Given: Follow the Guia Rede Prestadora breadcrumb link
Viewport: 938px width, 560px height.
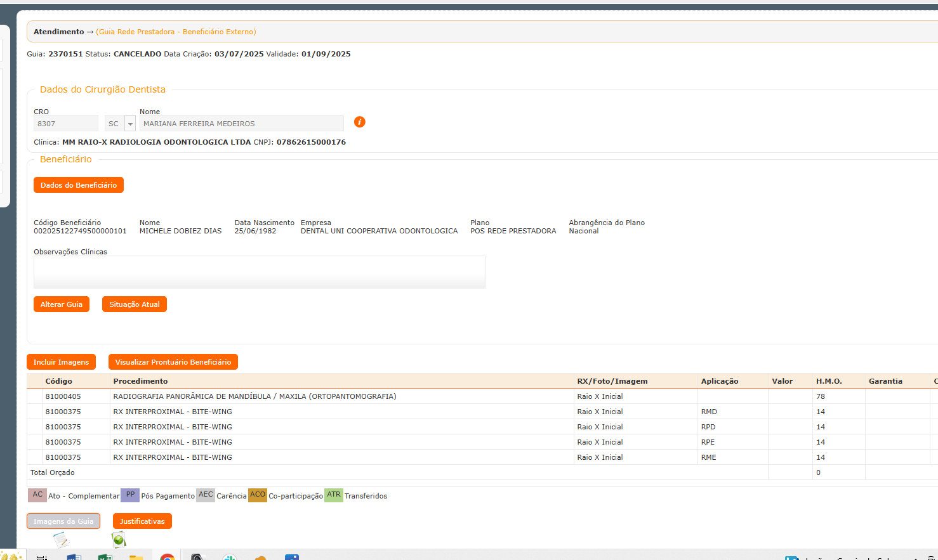Looking at the screenshot, I should coord(176,32).
